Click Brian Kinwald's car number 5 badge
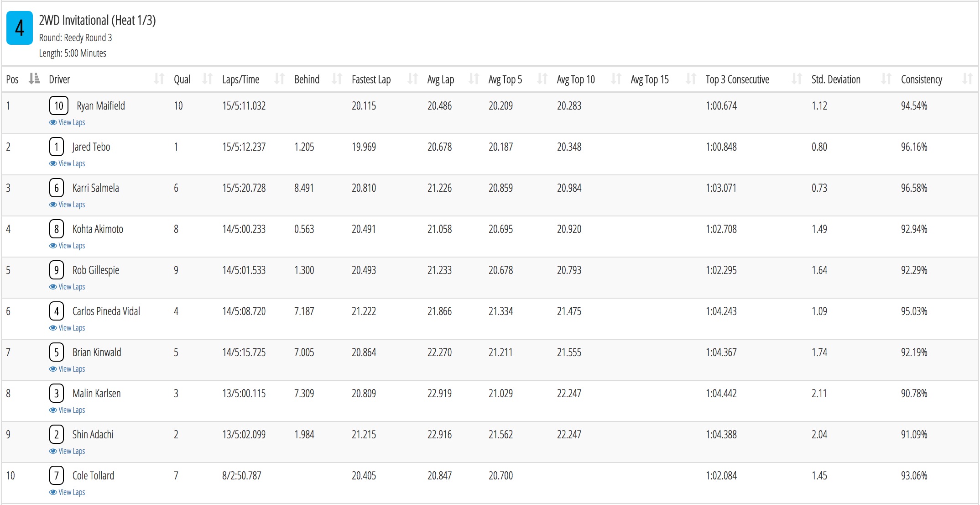Image resolution: width=980 pixels, height=505 pixels. point(57,352)
